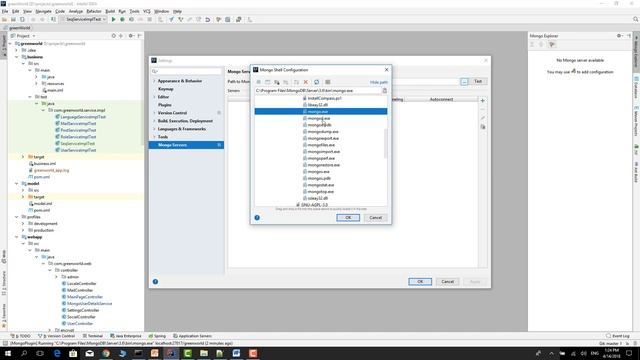Open the File menu
The image size is (640, 360).
(x=5, y=11)
